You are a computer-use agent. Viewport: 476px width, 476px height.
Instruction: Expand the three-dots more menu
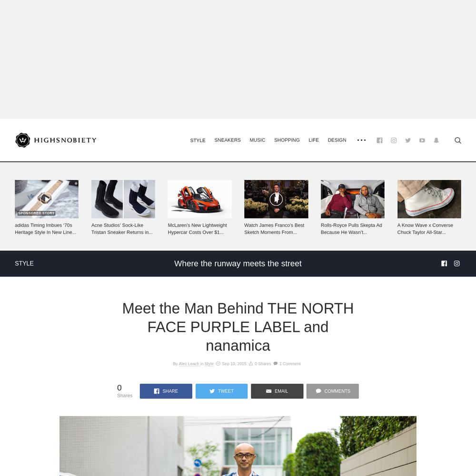[362, 140]
